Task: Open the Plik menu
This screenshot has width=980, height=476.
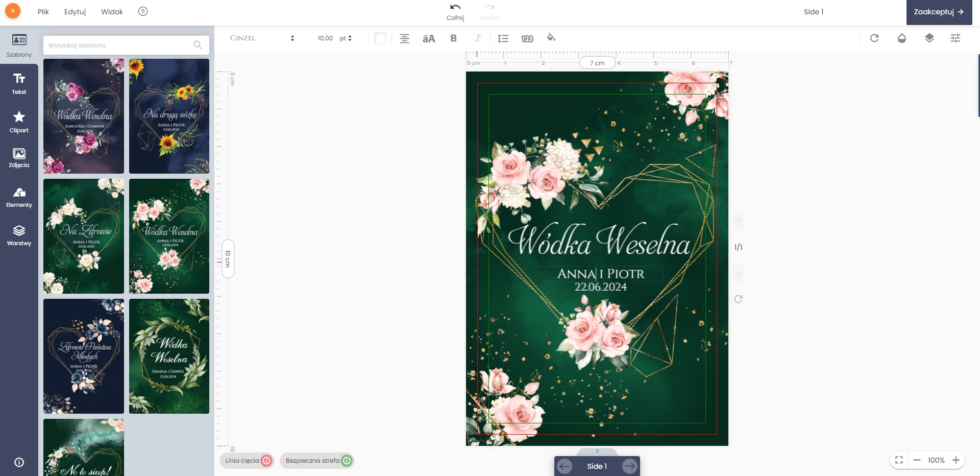Action: 43,12
